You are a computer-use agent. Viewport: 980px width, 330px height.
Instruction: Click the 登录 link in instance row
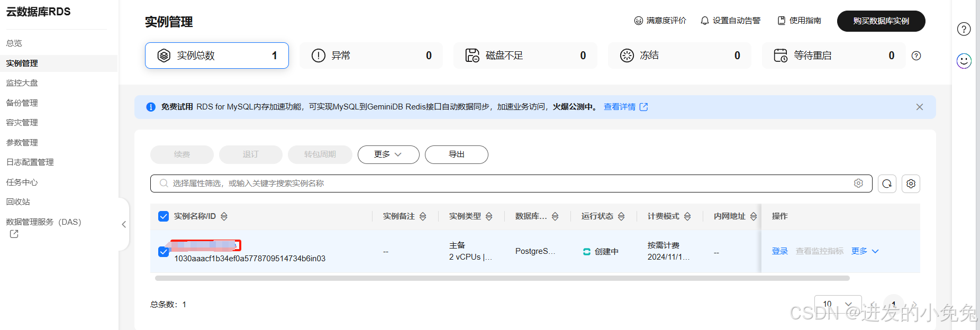coord(780,251)
